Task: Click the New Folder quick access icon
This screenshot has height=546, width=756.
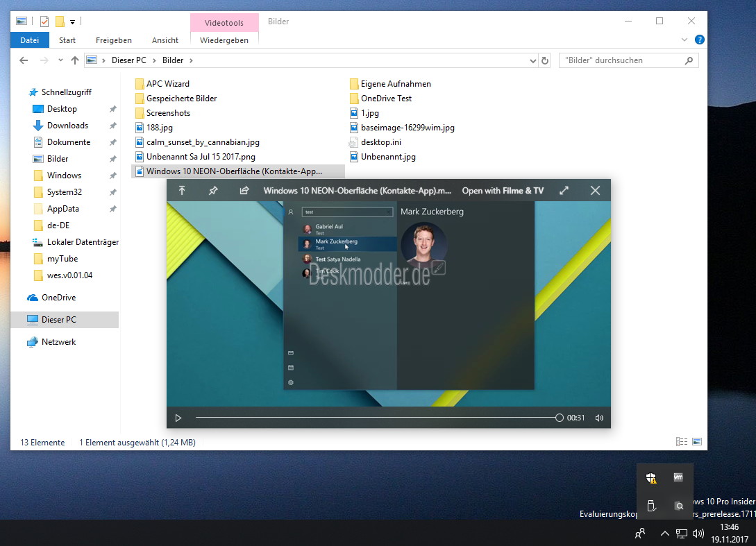Action: (x=60, y=22)
